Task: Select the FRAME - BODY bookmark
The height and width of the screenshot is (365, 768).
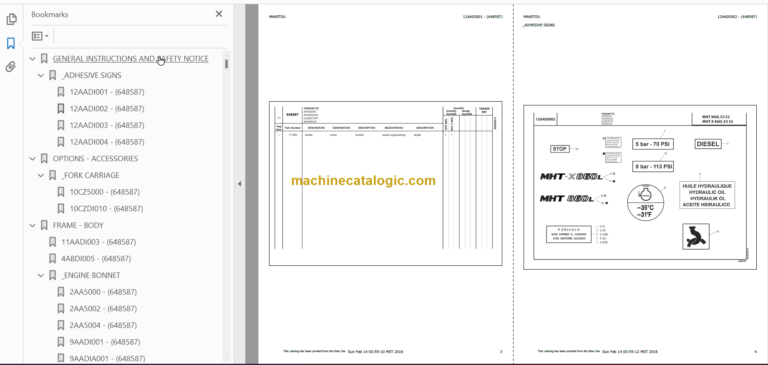Action: [78, 225]
